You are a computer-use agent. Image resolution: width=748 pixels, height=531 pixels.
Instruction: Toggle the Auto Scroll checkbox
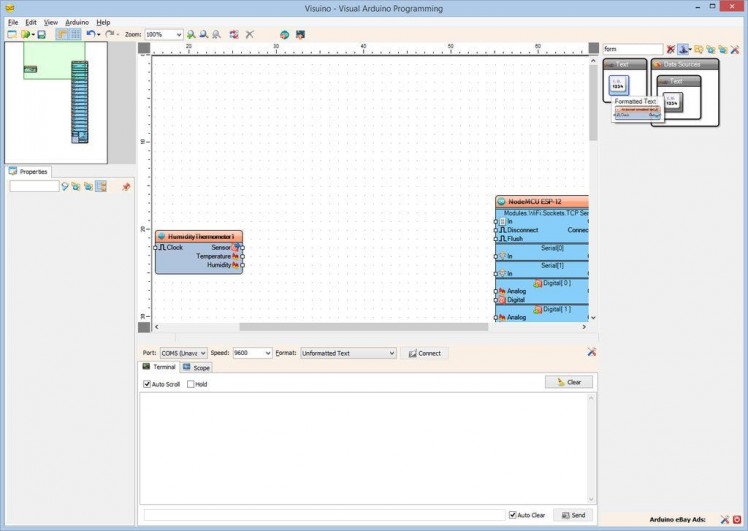coord(147,384)
